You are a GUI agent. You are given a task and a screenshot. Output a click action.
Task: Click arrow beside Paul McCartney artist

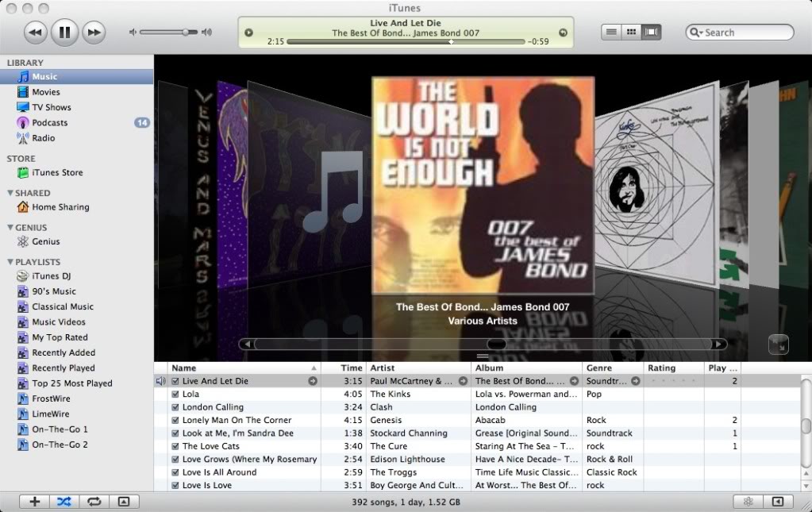pos(463,381)
